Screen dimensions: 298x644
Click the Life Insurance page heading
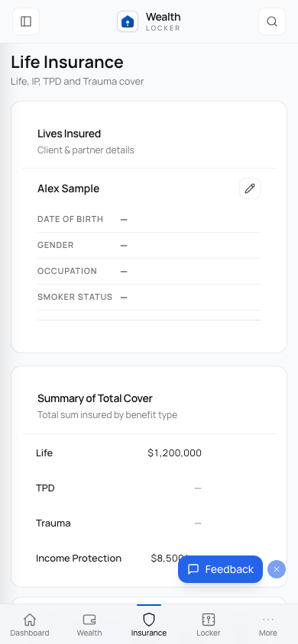pos(67,62)
